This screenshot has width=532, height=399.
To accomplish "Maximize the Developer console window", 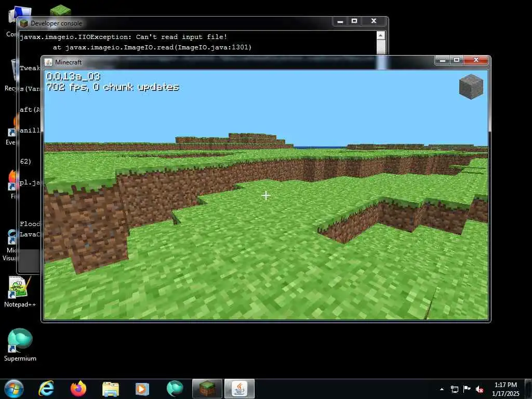I will pyautogui.click(x=354, y=21).
